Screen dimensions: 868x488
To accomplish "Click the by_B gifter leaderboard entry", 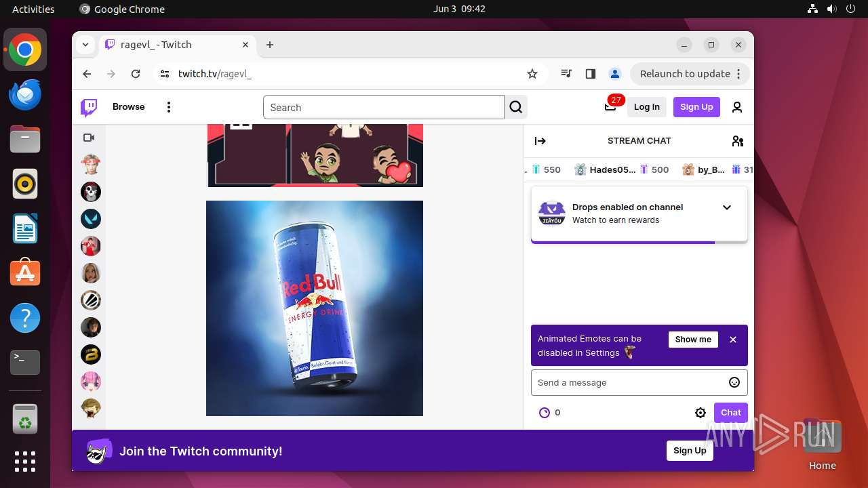I will (717, 170).
